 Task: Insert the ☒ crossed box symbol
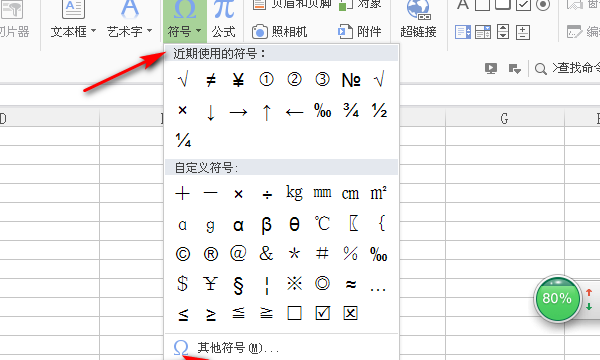pos(351,313)
